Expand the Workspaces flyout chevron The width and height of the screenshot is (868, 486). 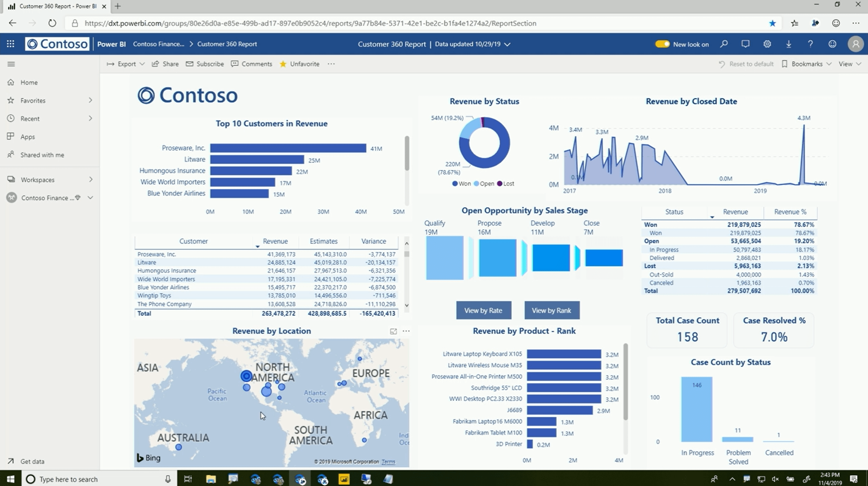click(x=91, y=179)
